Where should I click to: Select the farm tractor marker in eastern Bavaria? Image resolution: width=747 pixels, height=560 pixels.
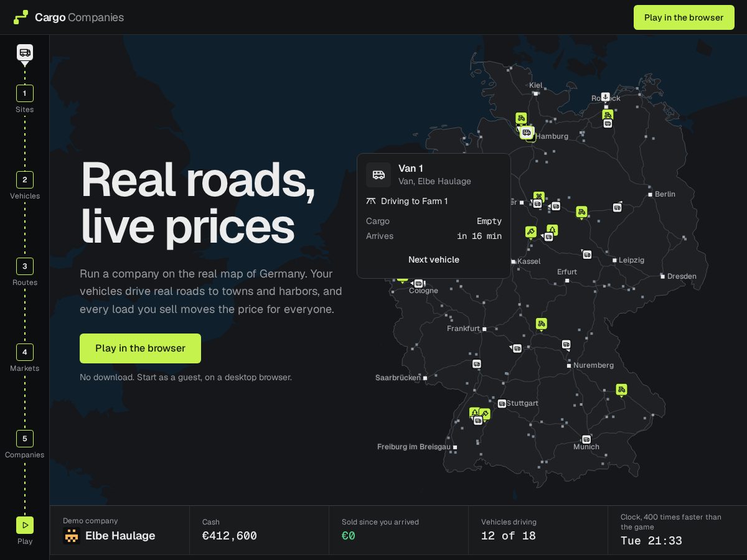tap(621, 390)
